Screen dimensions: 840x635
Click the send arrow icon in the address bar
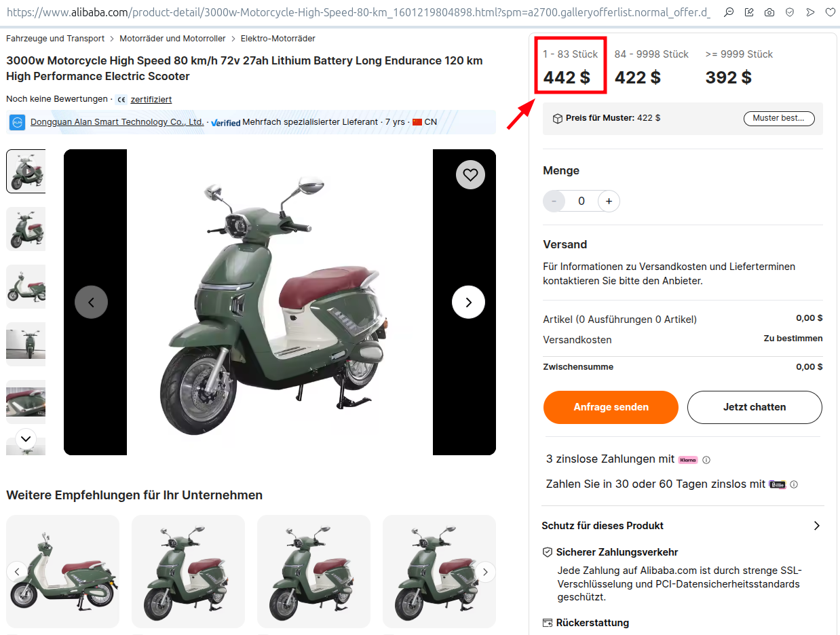810,12
